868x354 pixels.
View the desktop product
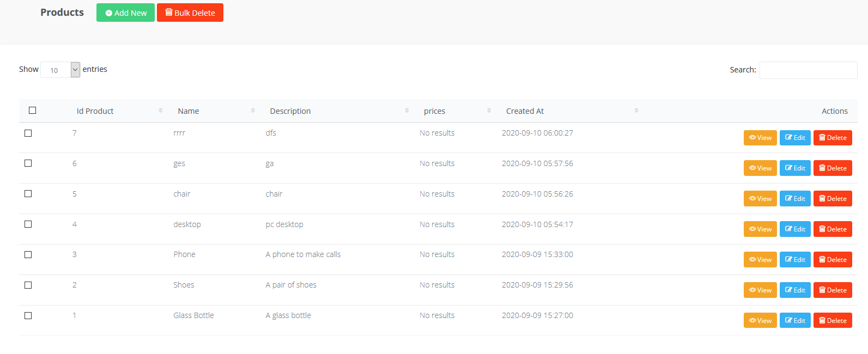(x=760, y=229)
